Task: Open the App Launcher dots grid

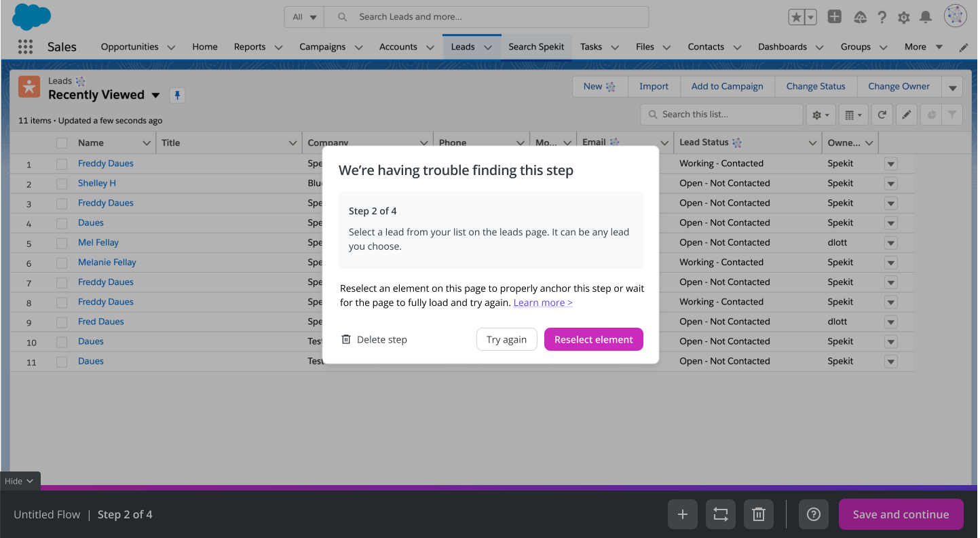Action: (25, 47)
